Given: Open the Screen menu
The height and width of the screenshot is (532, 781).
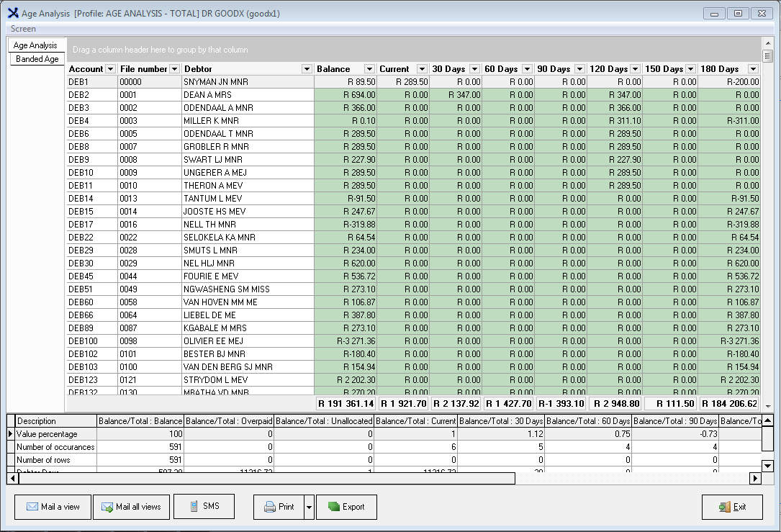Looking at the screenshot, I should click(23, 29).
